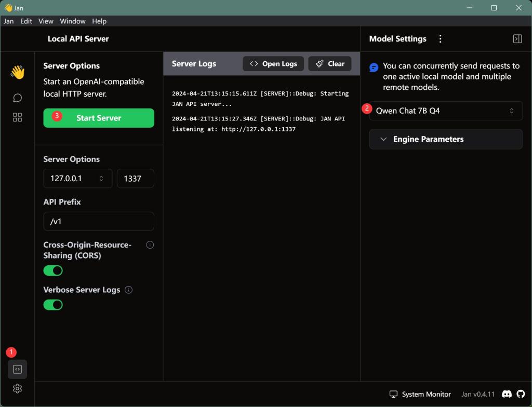Click the port field showing 1337
Image resolution: width=532 pixels, height=407 pixels.
[x=136, y=179]
